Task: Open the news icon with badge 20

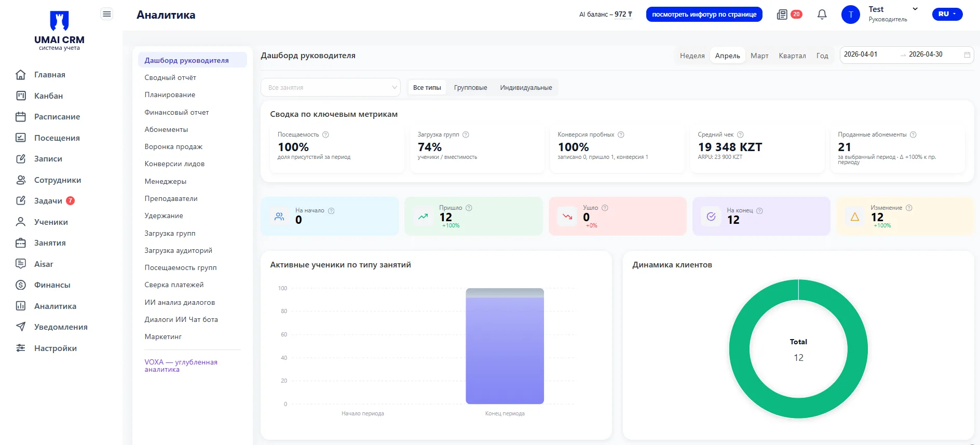Action: 782,15
